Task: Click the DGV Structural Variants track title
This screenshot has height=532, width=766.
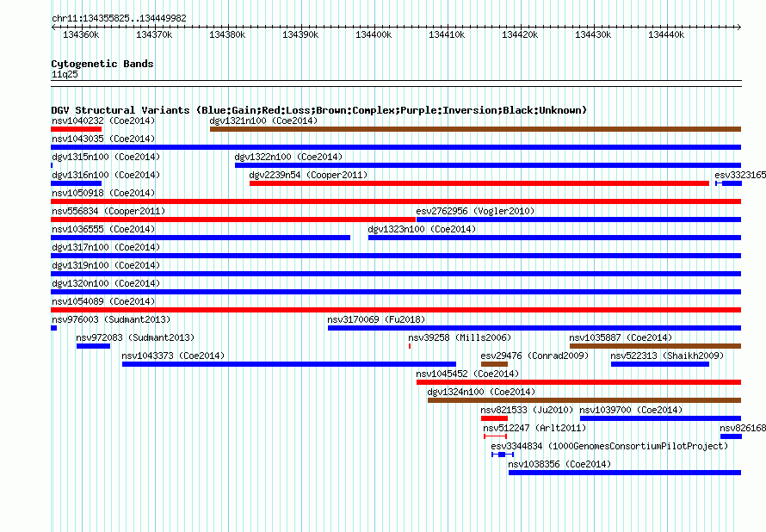Action: [319, 110]
